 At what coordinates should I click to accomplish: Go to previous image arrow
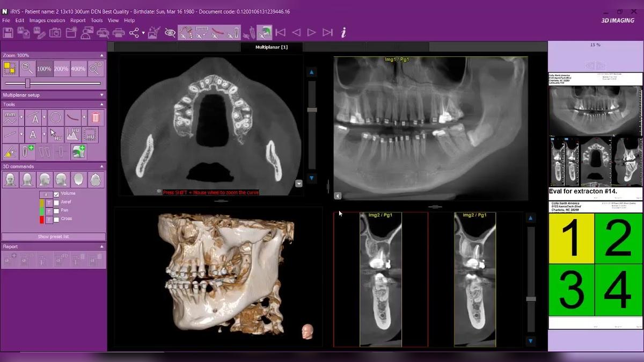pos(296,33)
